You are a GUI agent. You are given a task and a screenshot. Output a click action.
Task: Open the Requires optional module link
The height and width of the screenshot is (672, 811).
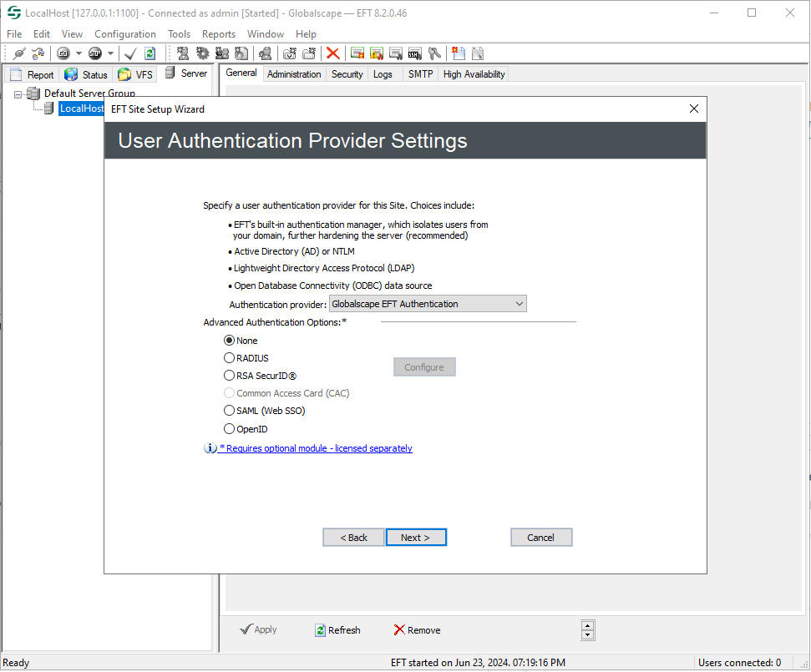coord(316,448)
